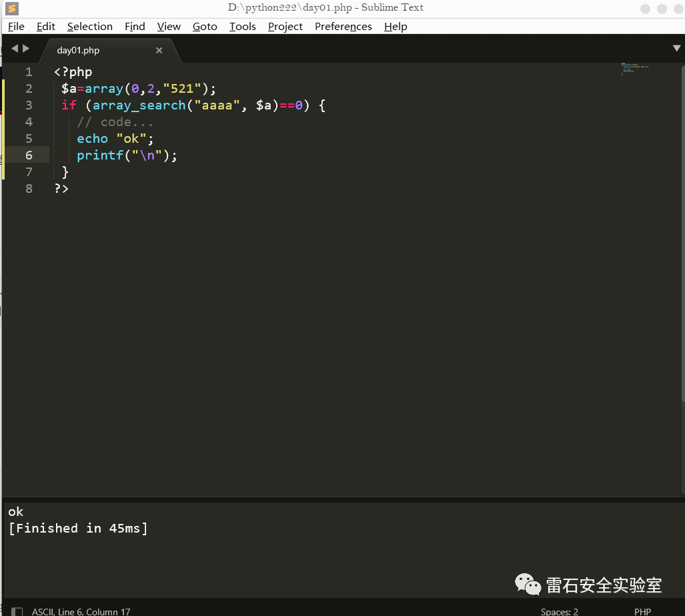Click the ASCII, Line 6, Column 17 status text
The image size is (685, 616).
(81, 611)
